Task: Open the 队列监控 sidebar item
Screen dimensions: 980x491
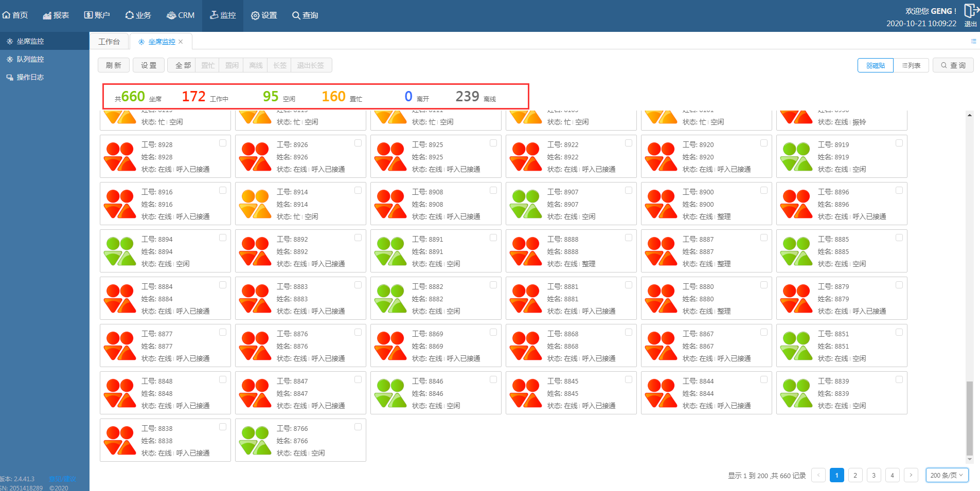Action: click(30, 59)
